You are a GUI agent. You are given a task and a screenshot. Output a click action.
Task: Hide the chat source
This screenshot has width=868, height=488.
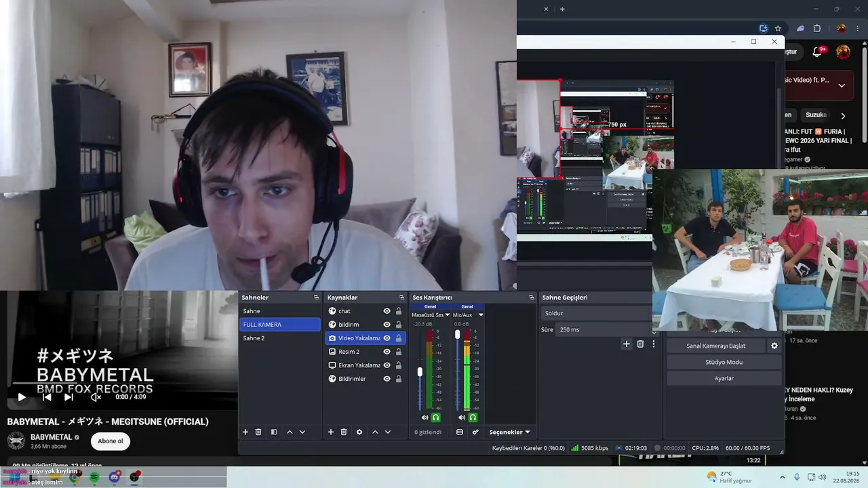(387, 311)
